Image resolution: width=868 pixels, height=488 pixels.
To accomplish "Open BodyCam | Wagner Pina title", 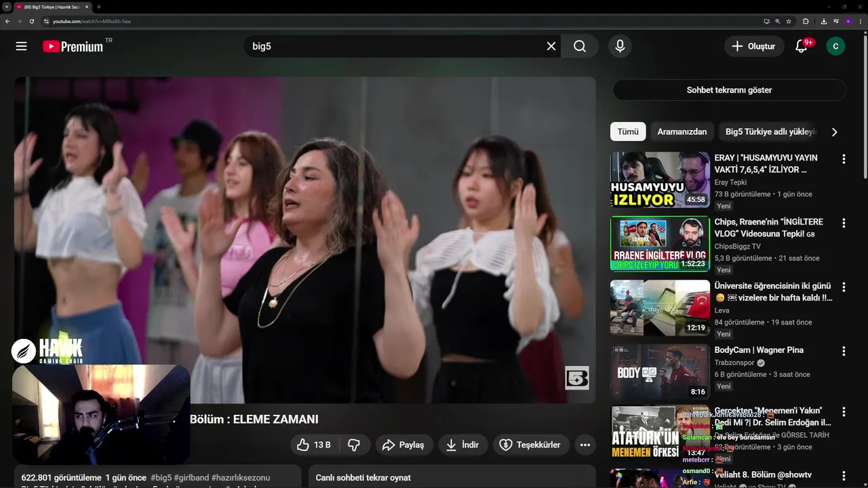I will pyautogui.click(x=759, y=350).
